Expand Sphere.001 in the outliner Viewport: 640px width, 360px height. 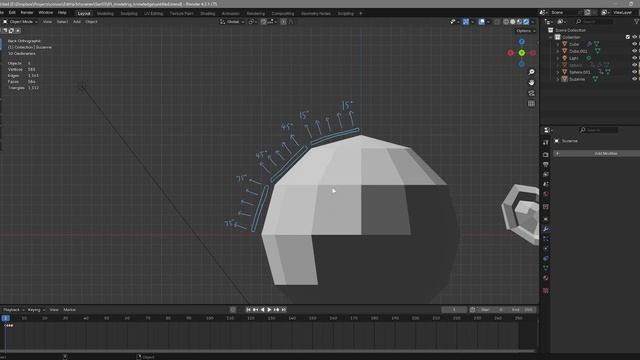click(558, 72)
